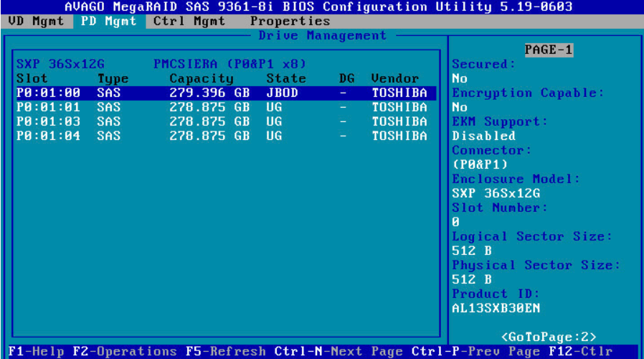Click the UG state of P0:01:03

(x=274, y=122)
